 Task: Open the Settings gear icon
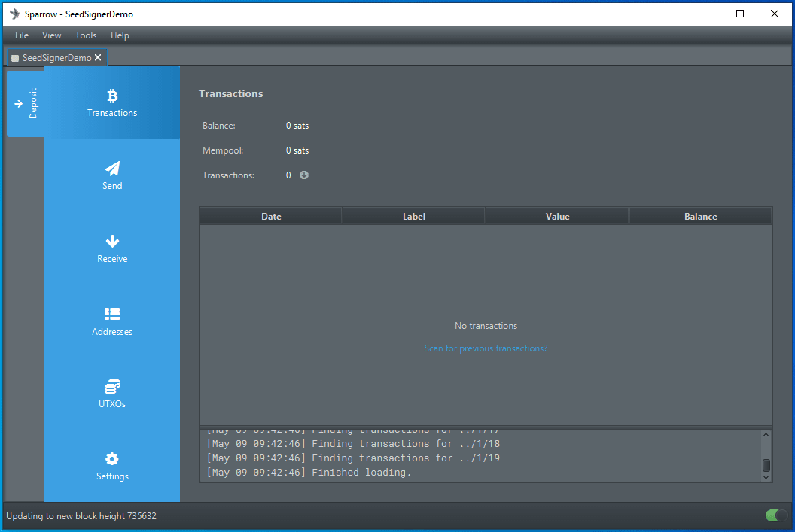112,459
